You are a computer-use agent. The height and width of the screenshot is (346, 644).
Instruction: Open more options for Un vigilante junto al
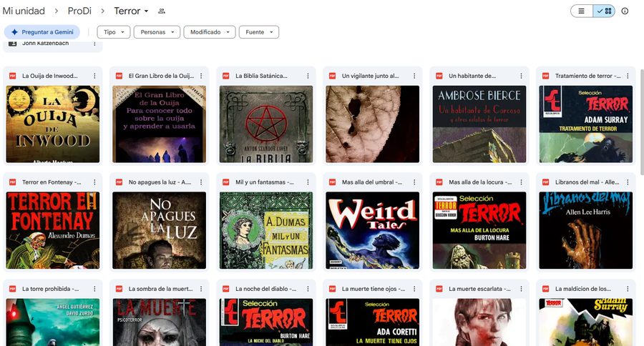click(x=414, y=76)
